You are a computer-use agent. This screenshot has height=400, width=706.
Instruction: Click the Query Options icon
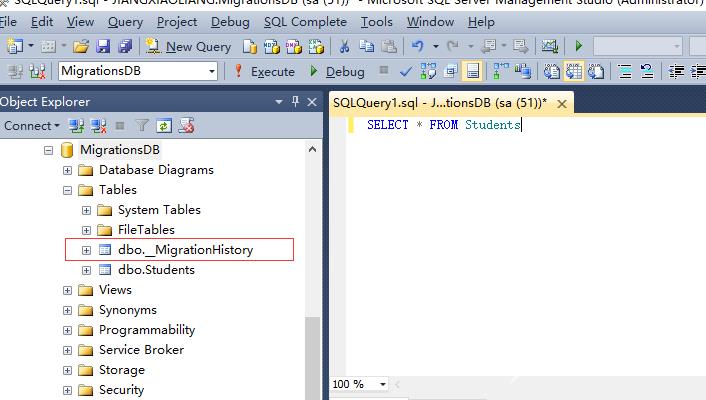[x=450, y=71]
